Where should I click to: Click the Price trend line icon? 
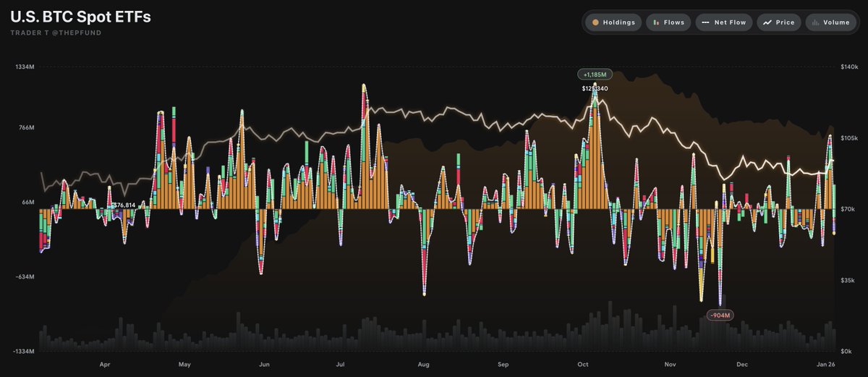[766, 22]
